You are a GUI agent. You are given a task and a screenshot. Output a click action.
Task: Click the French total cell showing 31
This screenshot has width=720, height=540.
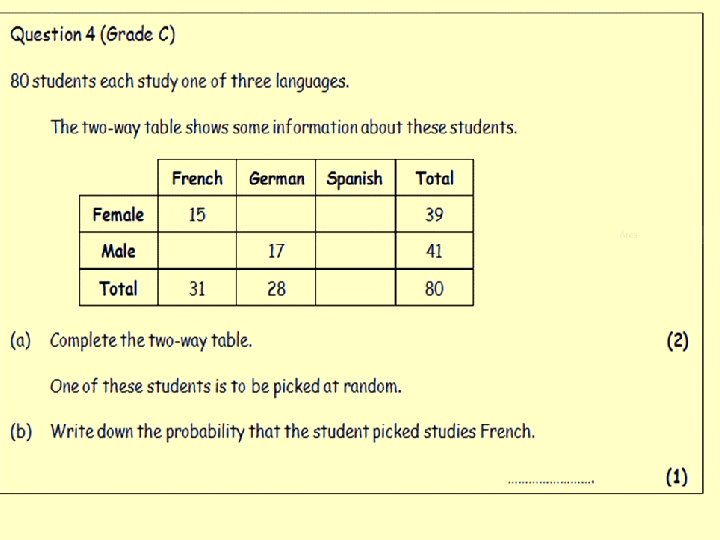point(197,288)
